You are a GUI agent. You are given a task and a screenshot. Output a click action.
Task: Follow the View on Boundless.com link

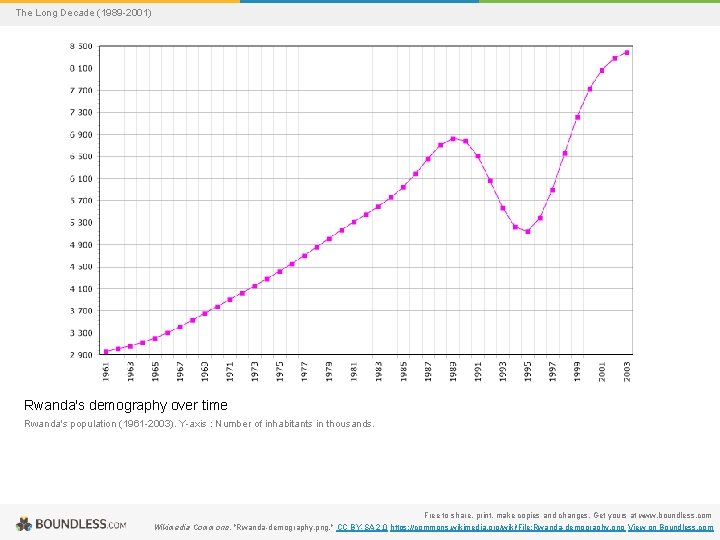coord(671,528)
